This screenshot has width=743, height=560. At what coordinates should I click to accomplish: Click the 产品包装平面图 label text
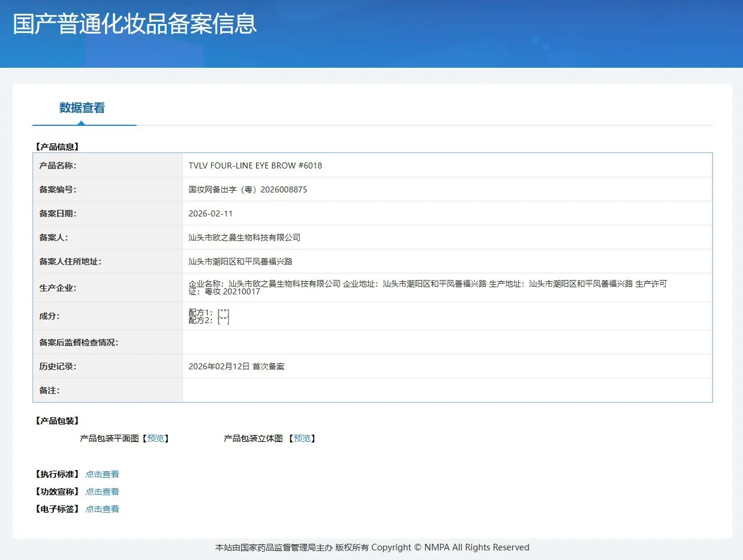point(109,438)
